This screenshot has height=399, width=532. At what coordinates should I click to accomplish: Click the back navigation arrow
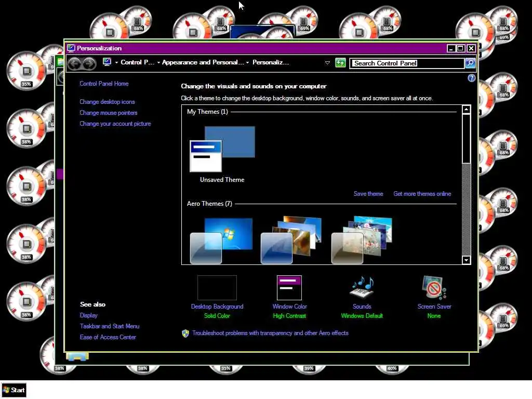click(75, 63)
